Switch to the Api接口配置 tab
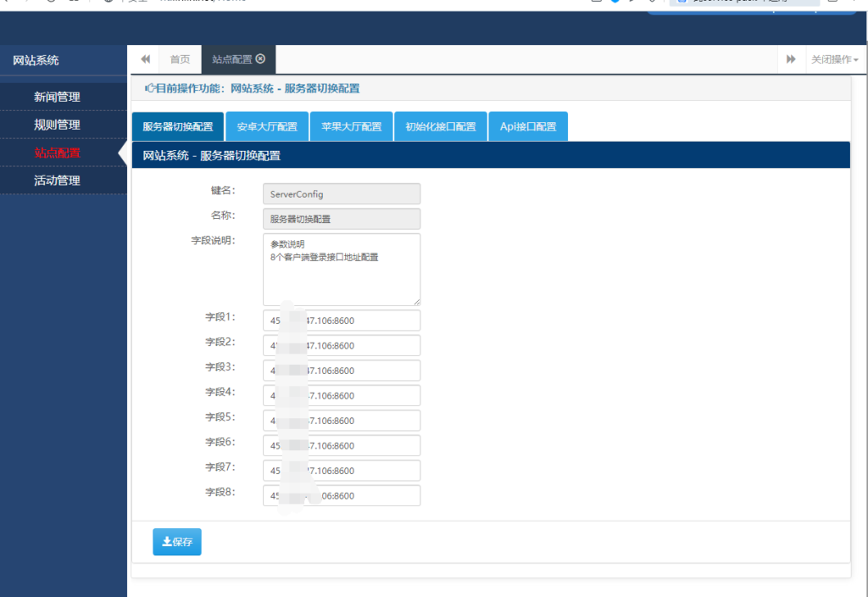Screen dimensions: 868x597 pyautogui.click(x=528, y=127)
